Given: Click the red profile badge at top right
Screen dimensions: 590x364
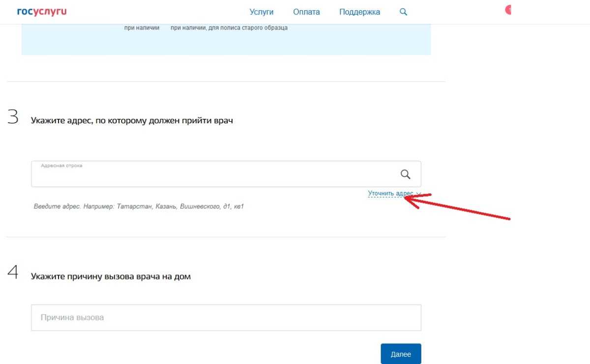Looking at the screenshot, I should pos(508,10).
